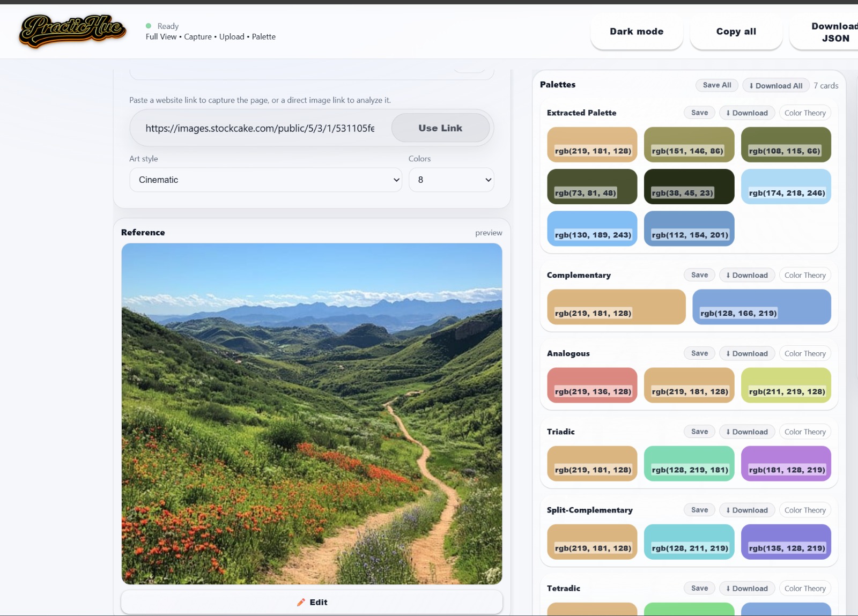Download the Triadic palette

coord(746,432)
